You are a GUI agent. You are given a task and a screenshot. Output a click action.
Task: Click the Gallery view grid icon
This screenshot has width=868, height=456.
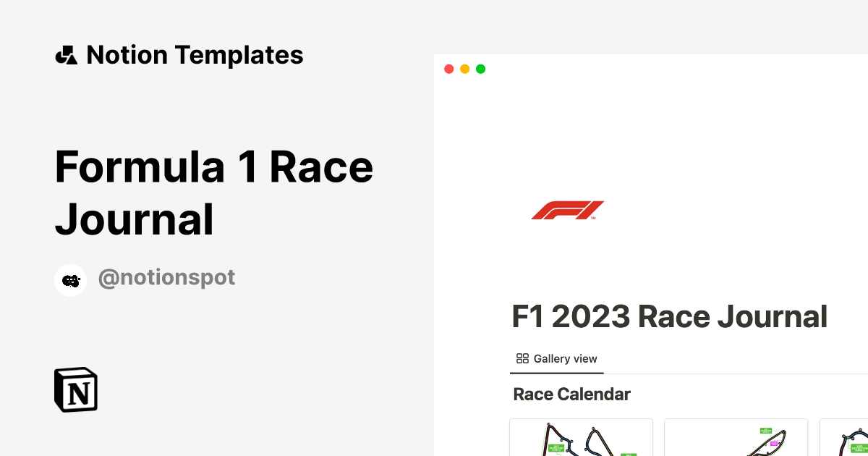(522, 358)
